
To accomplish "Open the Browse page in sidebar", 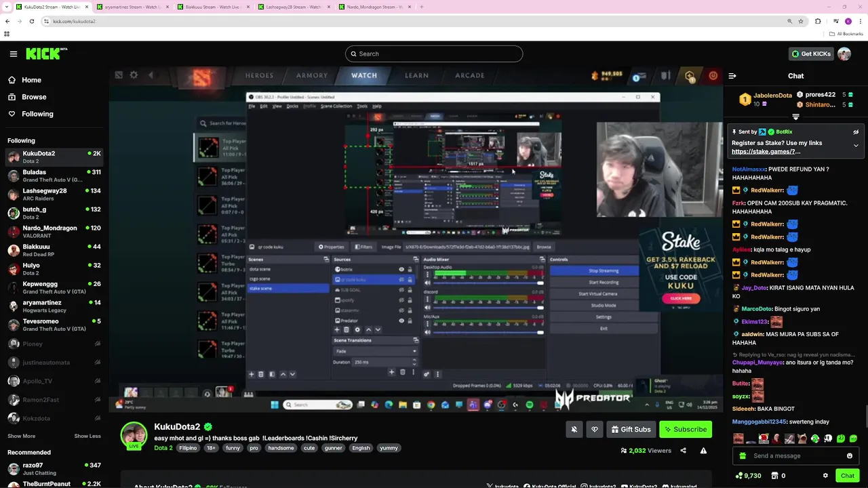I will [27, 97].
